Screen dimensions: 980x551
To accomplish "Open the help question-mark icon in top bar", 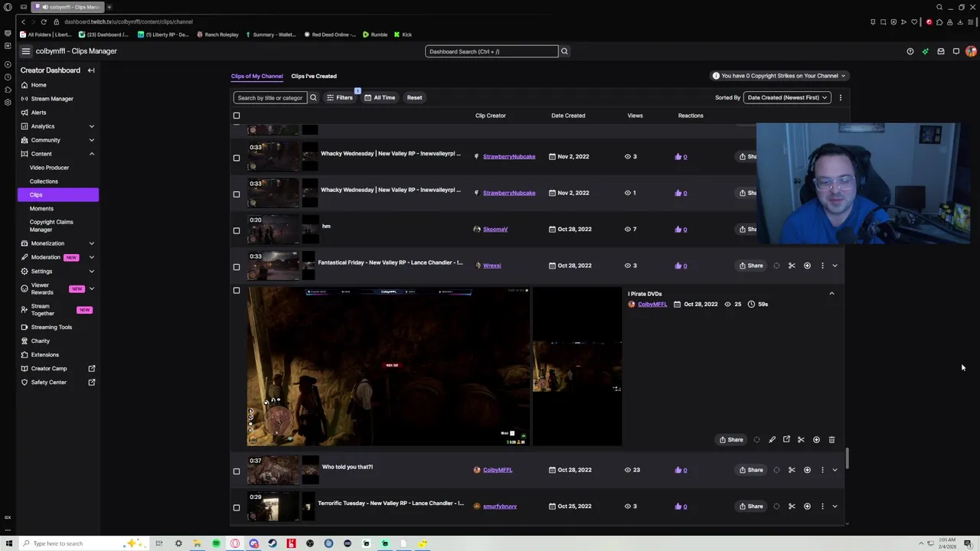I will tap(910, 51).
